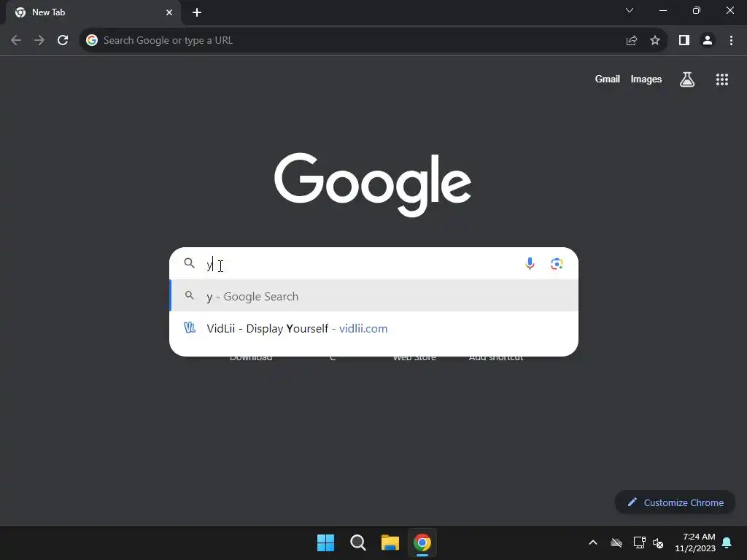
Task: Go back using the back arrow
Action: tap(16, 41)
